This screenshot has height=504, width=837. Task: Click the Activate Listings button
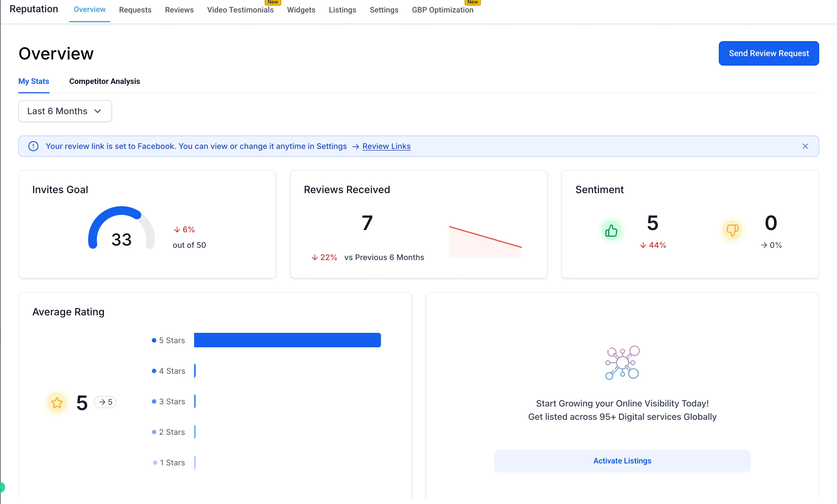pos(622,461)
